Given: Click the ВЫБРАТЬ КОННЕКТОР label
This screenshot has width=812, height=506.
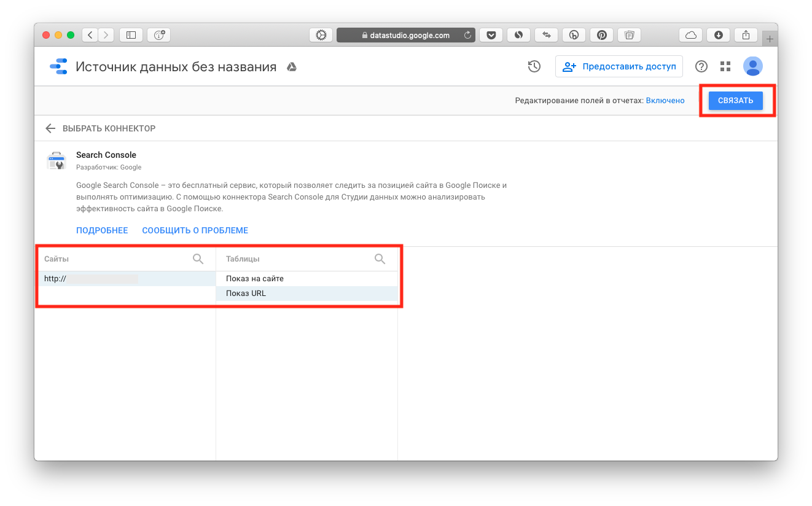Looking at the screenshot, I should (109, 128).
